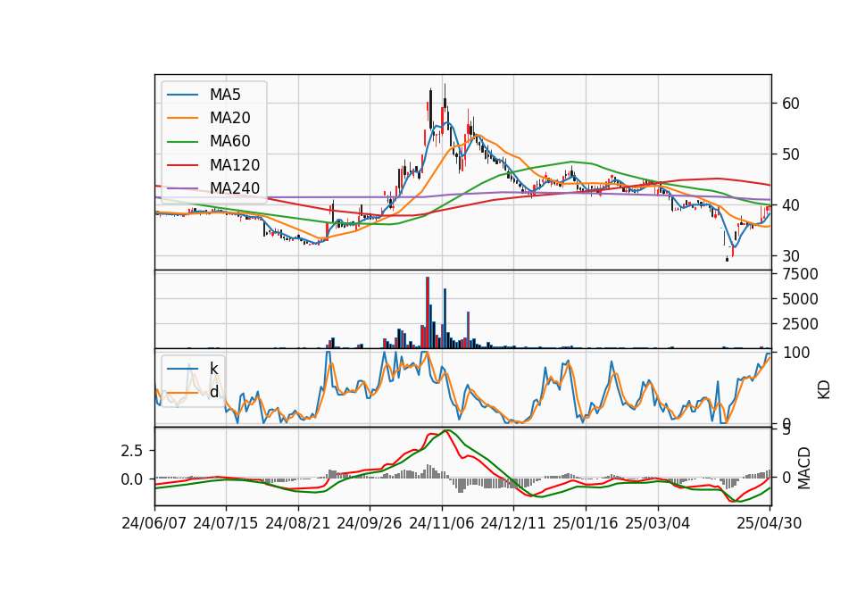Click the volume axis value 5000
Image resolution: width=857 pixels, height=616 pixels.
[x=801, y=299]
